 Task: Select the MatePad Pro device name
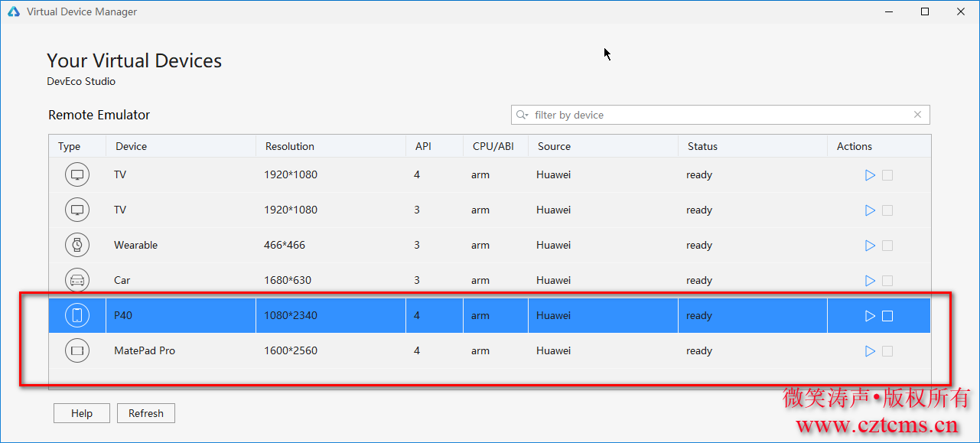[145, 350]
